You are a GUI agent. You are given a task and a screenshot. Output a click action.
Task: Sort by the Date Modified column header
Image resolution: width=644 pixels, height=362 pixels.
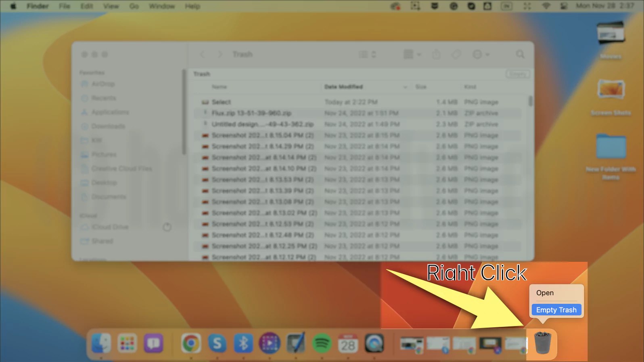[x=343, y=87]
